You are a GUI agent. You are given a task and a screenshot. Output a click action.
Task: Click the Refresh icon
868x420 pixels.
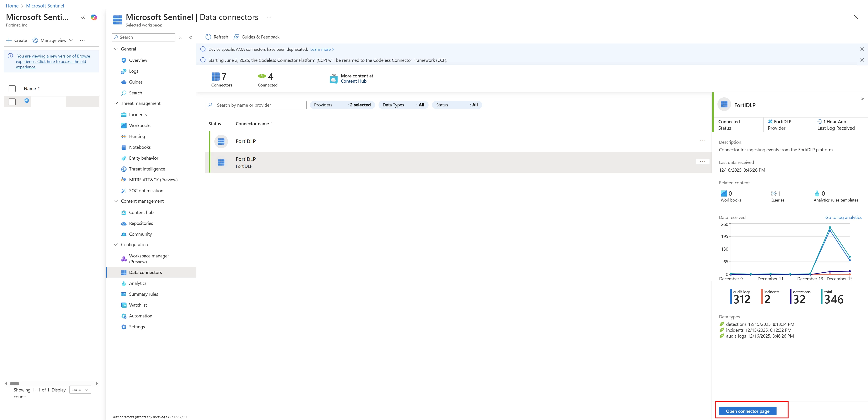point(208,37)
